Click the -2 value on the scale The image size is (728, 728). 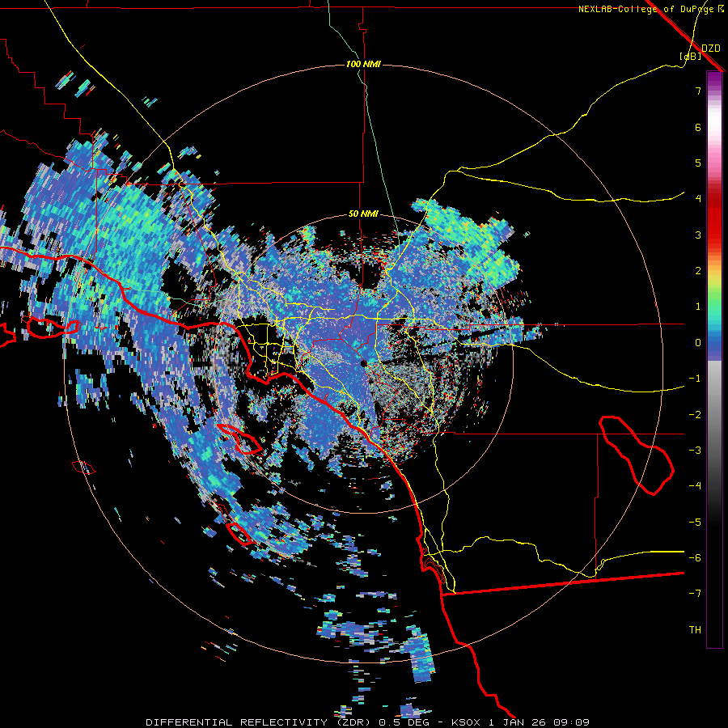(695, 414)
